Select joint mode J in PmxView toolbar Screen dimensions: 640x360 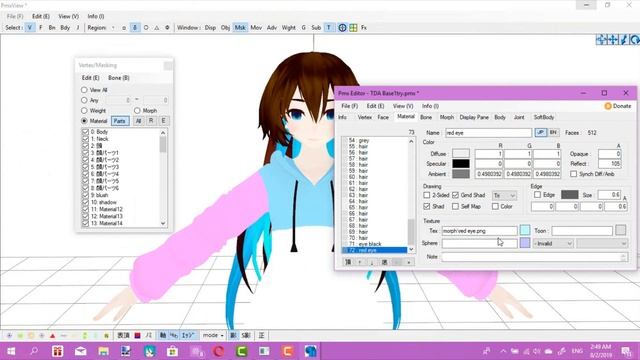tap(78, 28)
